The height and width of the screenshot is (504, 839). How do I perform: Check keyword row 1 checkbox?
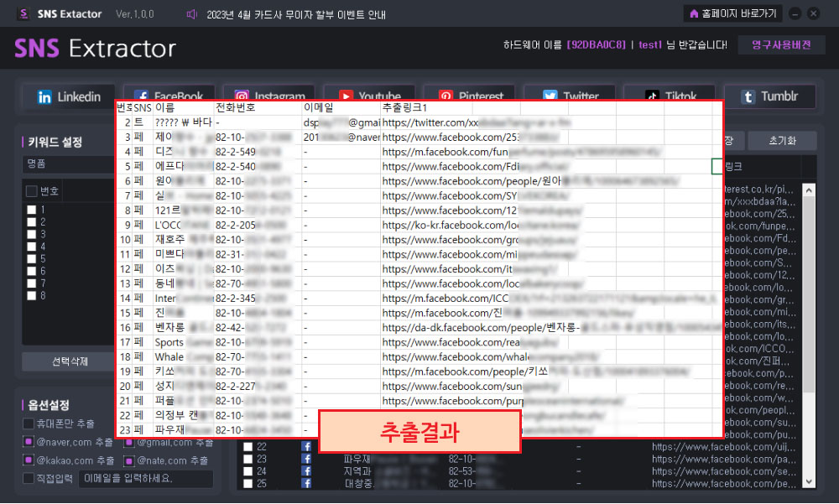coord(32,210)
